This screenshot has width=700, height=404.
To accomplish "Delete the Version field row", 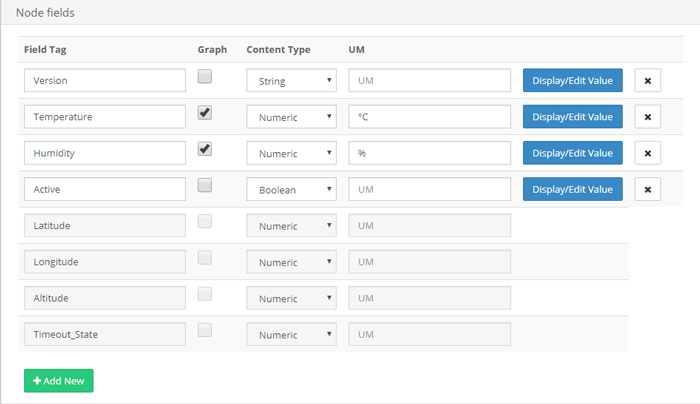I will [647, 81].
